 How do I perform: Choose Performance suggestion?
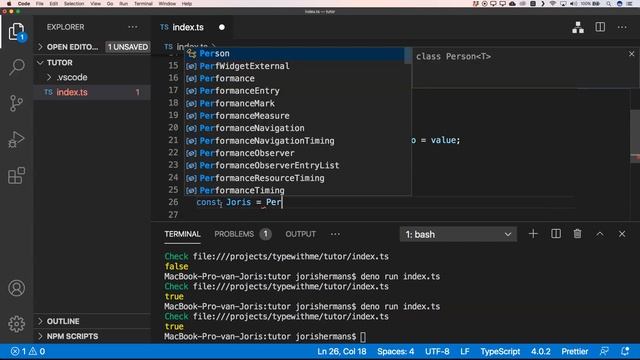[294, 78]
